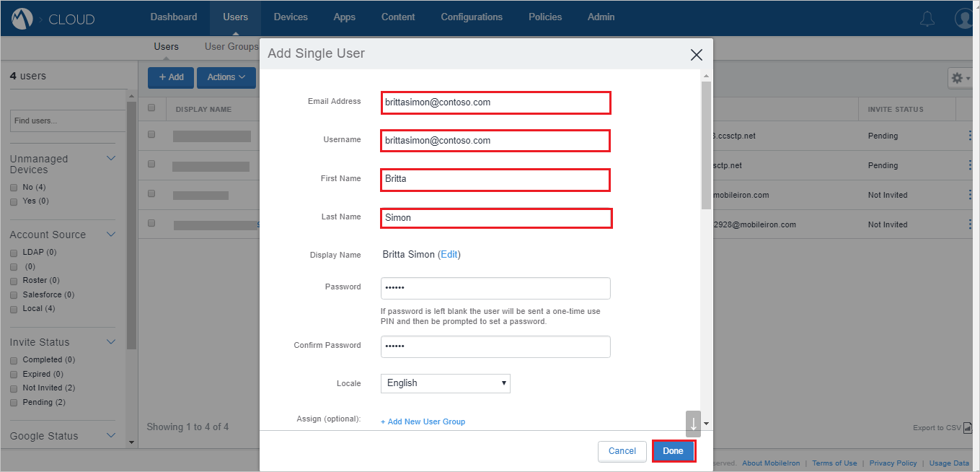Collapse the Invite Status filter section
The image size is (980, 472).
(111, 341)
